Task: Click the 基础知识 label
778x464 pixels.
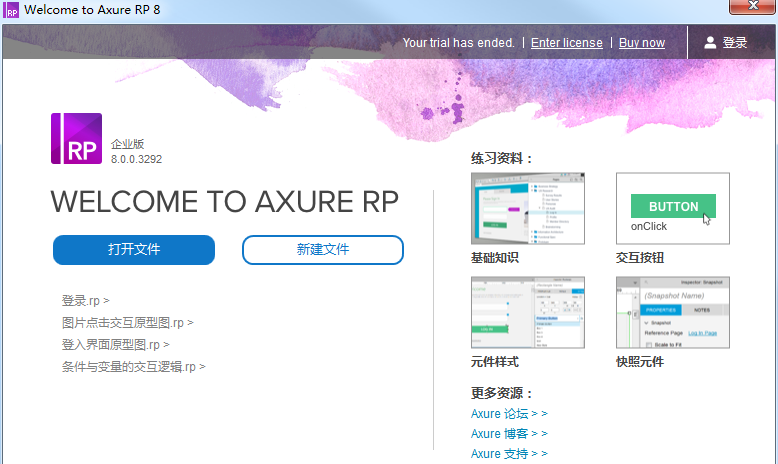Action: point(495,258)
